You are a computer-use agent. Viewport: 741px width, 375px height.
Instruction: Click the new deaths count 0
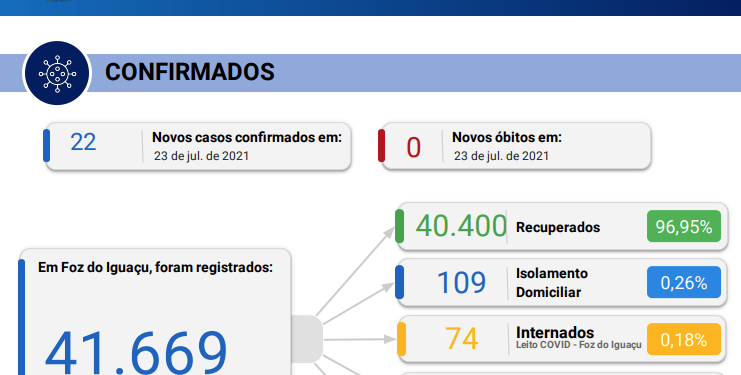tap(414, 147)
